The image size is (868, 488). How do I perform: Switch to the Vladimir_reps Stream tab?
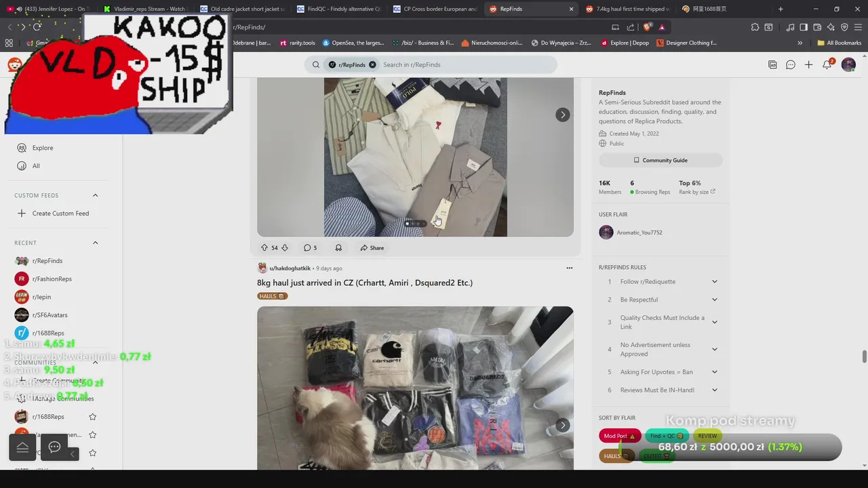coord(146,9)
